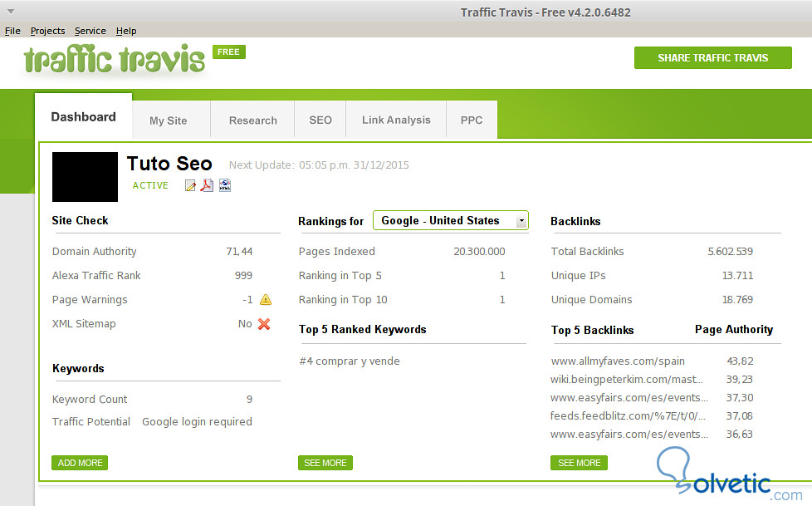Export report with the PDF icon
The image size is (812, 506).
pos(207,185)
